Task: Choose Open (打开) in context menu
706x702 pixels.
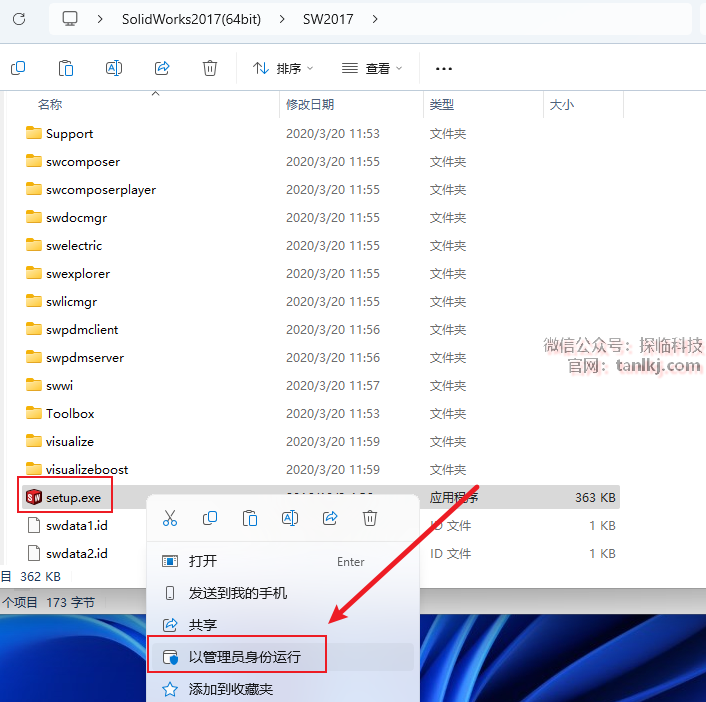Action: (x=203, y=561)
